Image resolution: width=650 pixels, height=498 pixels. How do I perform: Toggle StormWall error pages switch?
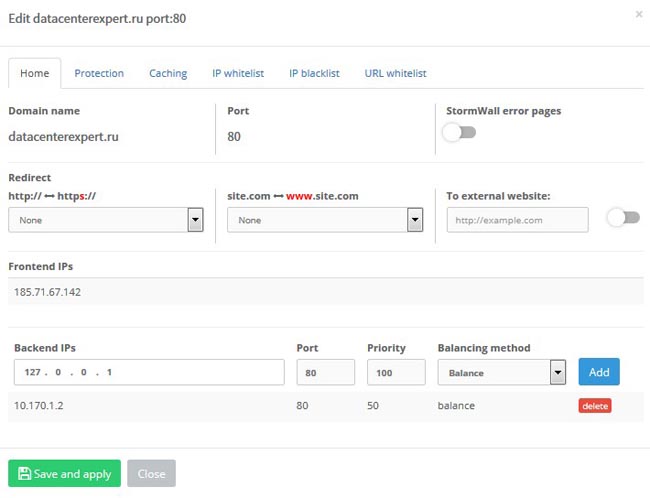[x=459, y=134]
